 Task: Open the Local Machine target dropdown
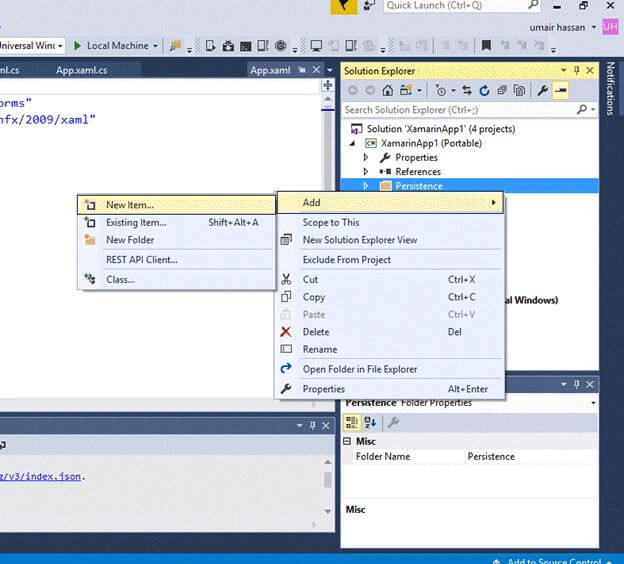(x=157, y=46)
